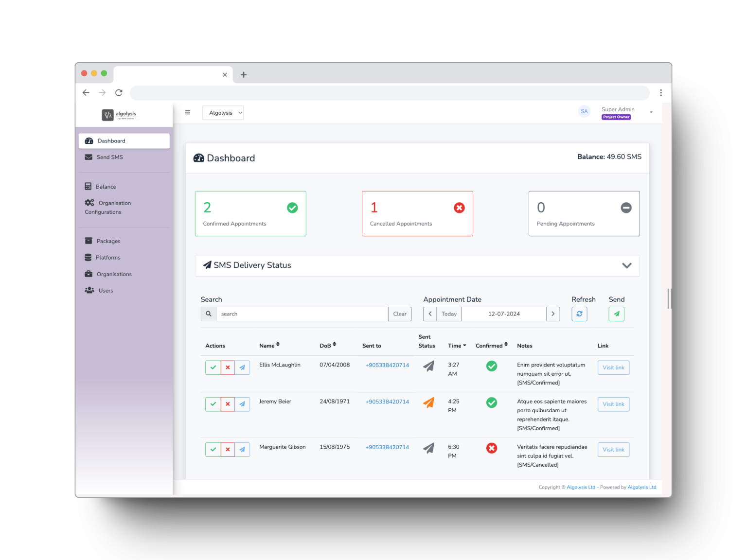This screenshot has width=747, height=560.
Task: Click Visit link for Ellis McLaughlin
Action: (x=613, y=367)
